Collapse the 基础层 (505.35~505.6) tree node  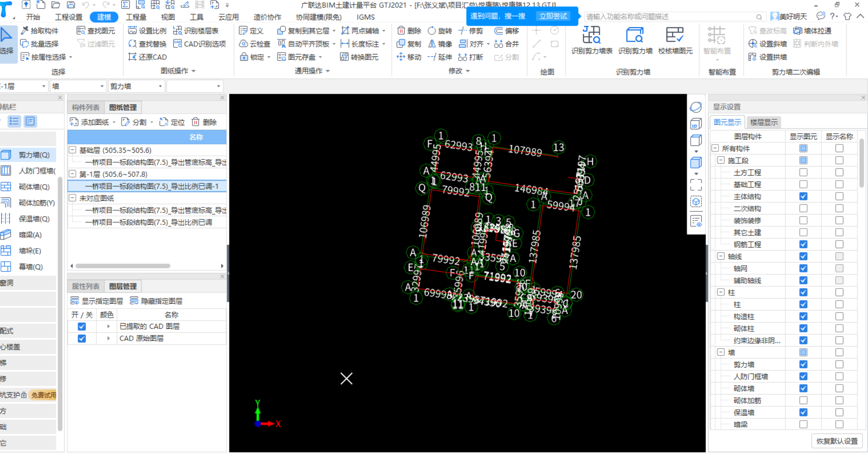[x=73, y=150]
